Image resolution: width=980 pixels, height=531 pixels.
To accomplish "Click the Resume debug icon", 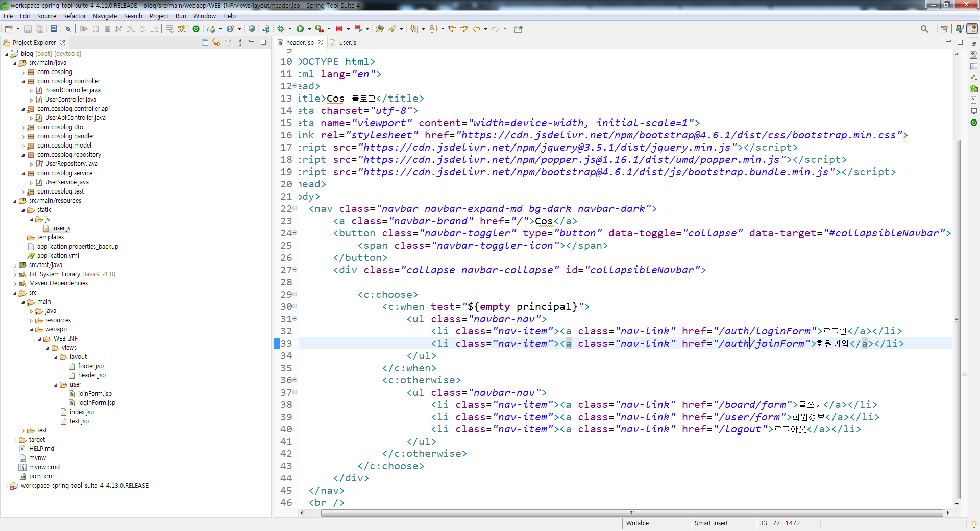I will pyautogui.click(x=84, y=29).
